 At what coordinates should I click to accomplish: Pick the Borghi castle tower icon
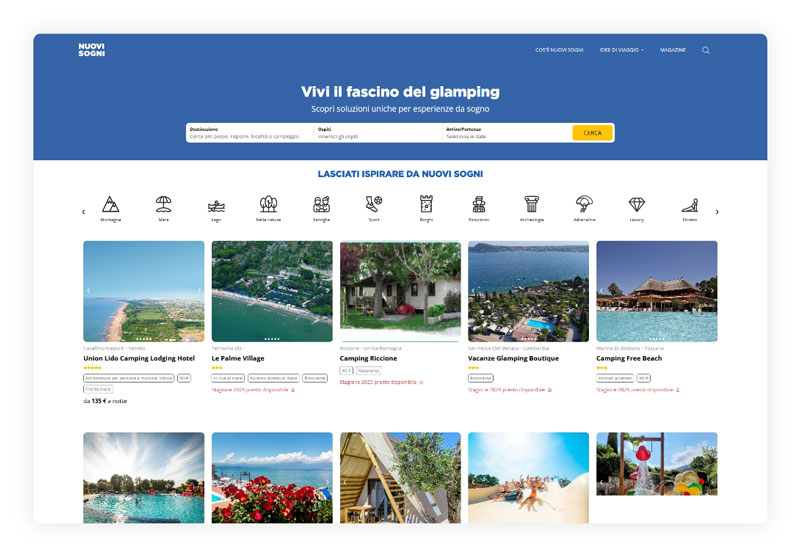tap(427, 204)
